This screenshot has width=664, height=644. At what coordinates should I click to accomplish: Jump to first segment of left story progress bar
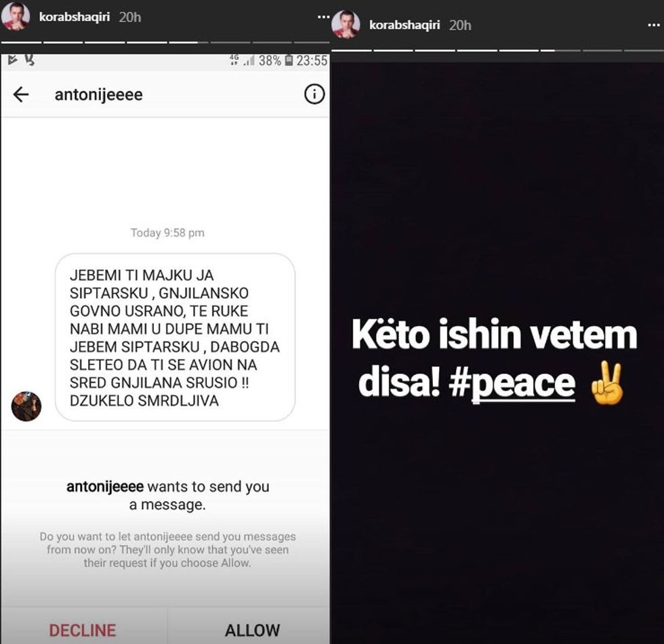[21, 42]
